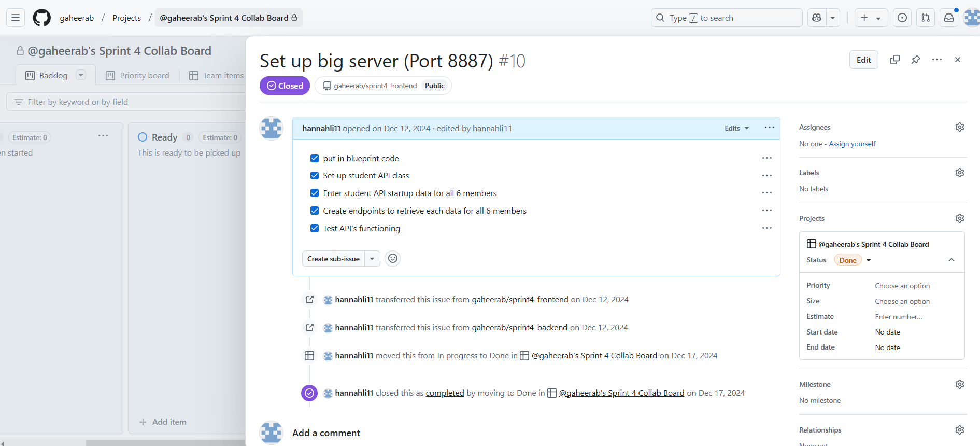Open the Copilot dropdown arrow in header

pos(833,18)
